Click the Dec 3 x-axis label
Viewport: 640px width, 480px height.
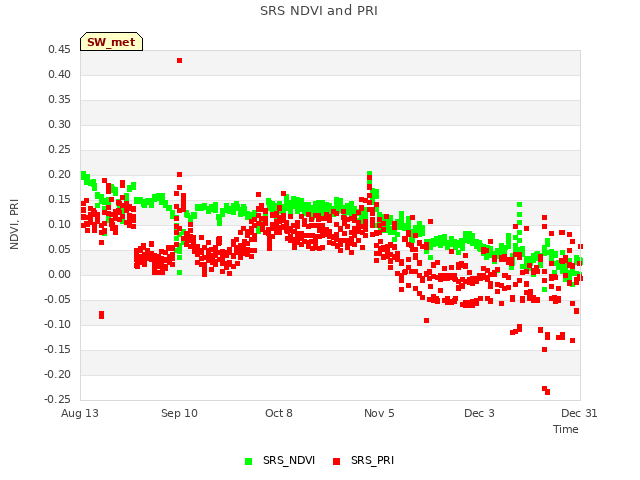click(x=479, y=413)
